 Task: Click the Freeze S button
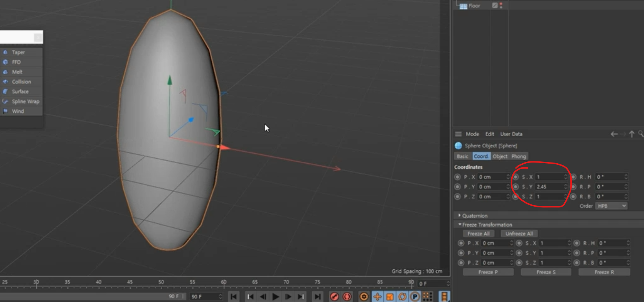pos(546,272)
